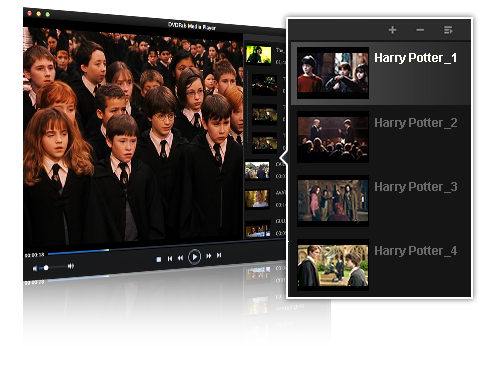Image resolution: width=501 pixels, height=377 pixels.
Task: Click the minus icon to remove from playlist
Action: [420, 30]
